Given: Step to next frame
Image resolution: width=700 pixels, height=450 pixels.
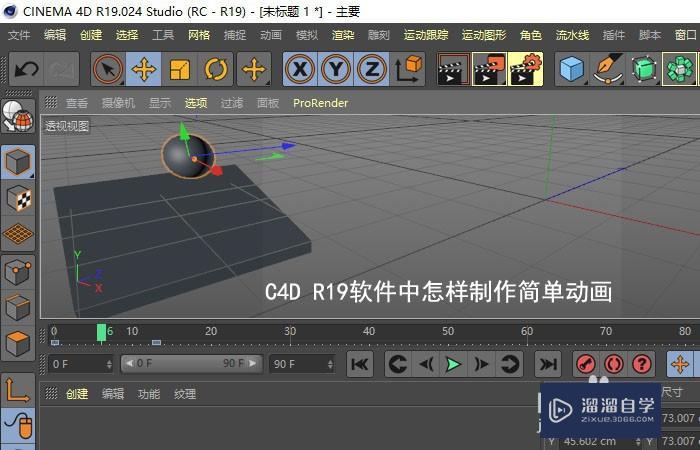Looking at the screenshot, I should [481, 364].
